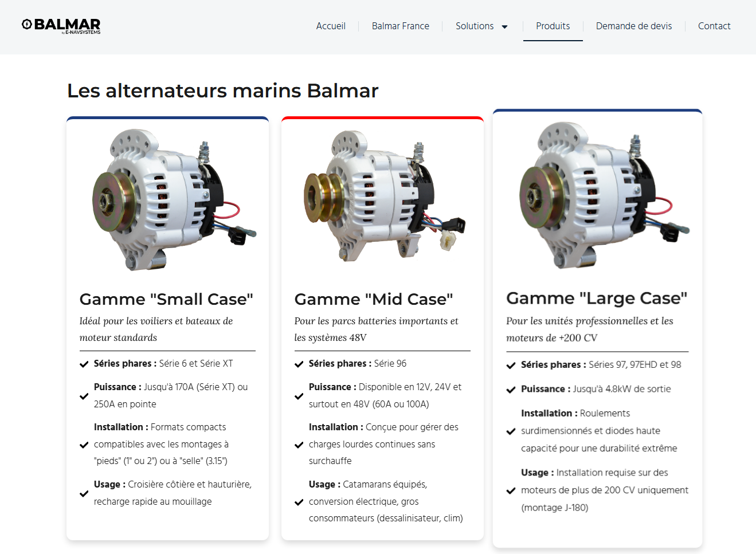756x554 pixels.
Task: Click the Mid Case alternator image
Action: (x=384, y=195)
